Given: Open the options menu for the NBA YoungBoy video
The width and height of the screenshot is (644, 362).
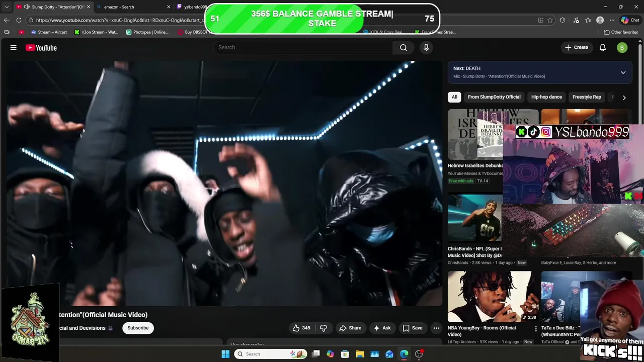Looking at the screenshot, I should pyautogui.click(x=535, y=329).
